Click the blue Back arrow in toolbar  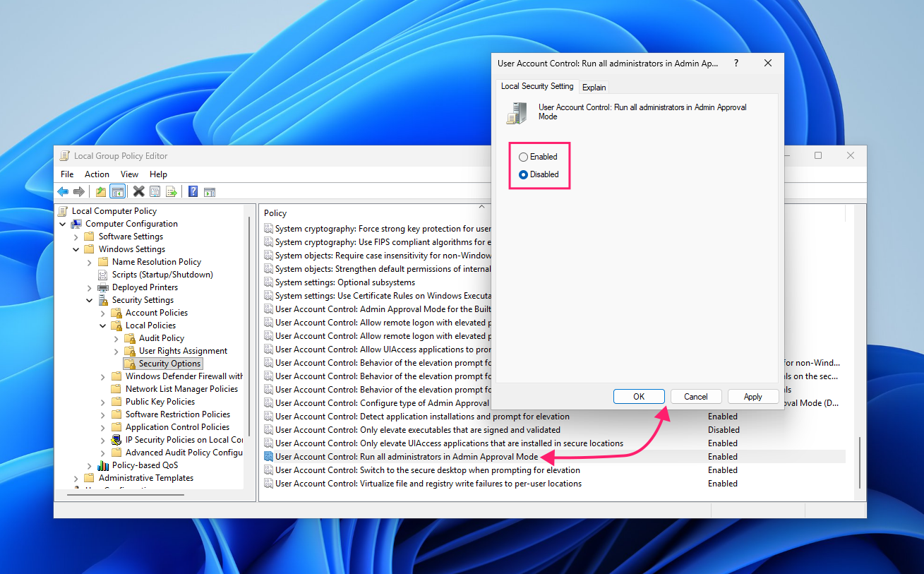tap(63, 191)
